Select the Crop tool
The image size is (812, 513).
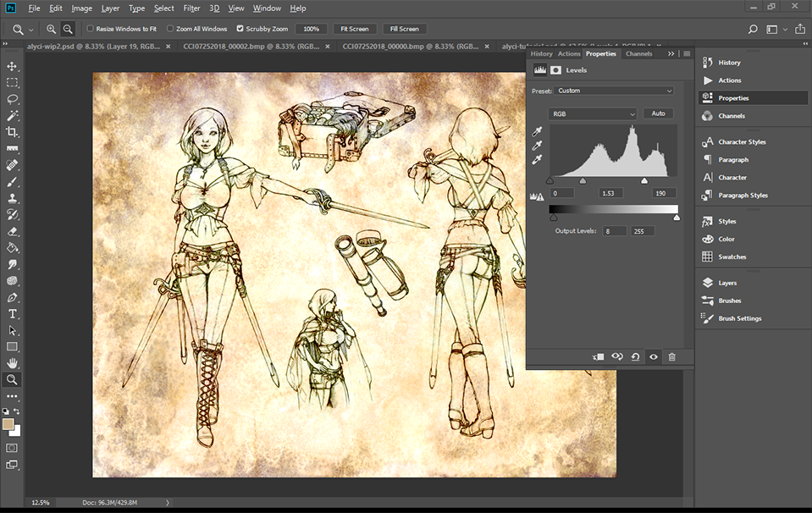point(12,132)
